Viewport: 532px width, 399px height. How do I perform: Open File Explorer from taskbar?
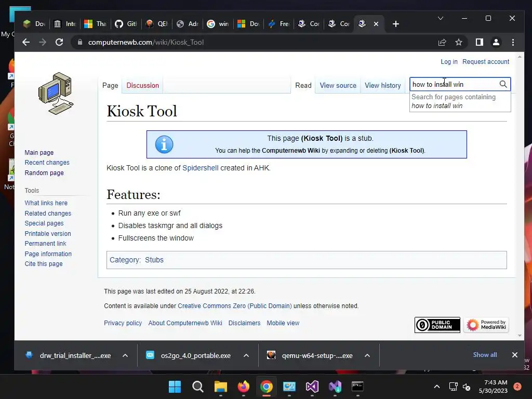pyautogui.click(x=220, y=387)
